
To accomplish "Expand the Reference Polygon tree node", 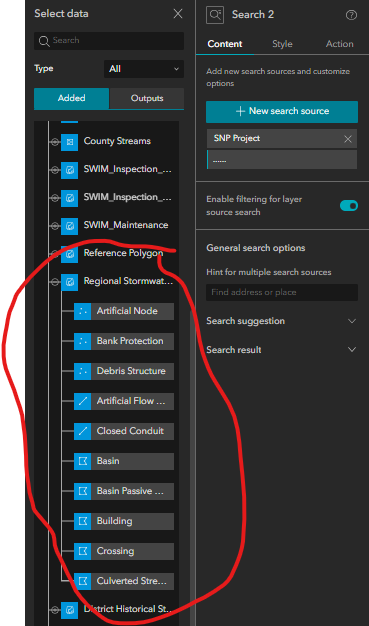I will 55,254.
